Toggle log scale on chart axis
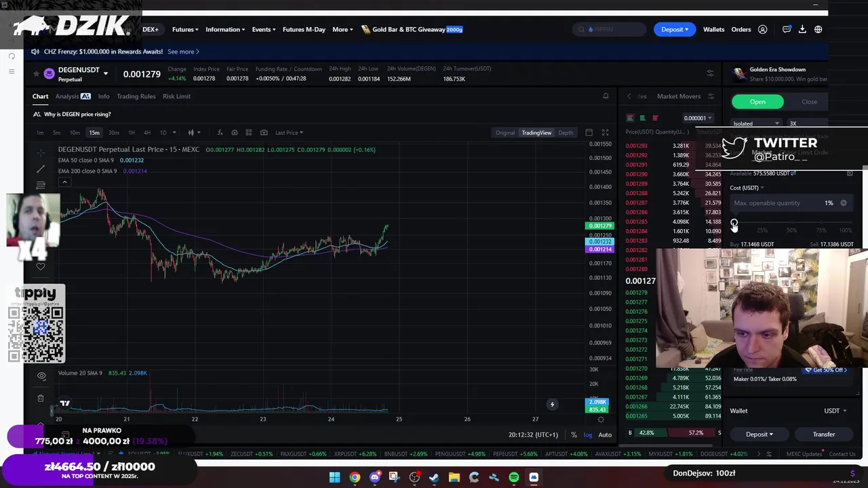The width and height of the screenshot is (868, 488). (588, 435)
